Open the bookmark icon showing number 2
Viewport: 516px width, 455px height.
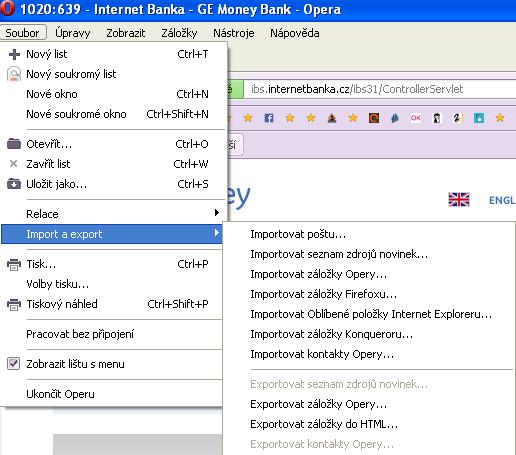click(457, 118)
